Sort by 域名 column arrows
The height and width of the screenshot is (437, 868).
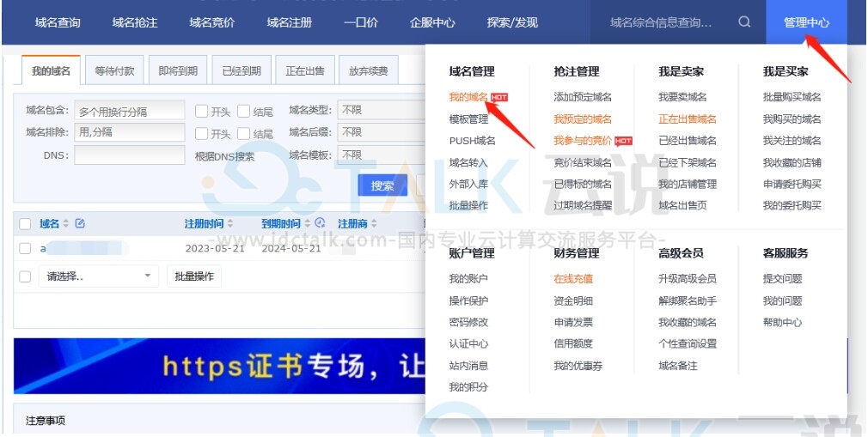(x=66, y=224)
